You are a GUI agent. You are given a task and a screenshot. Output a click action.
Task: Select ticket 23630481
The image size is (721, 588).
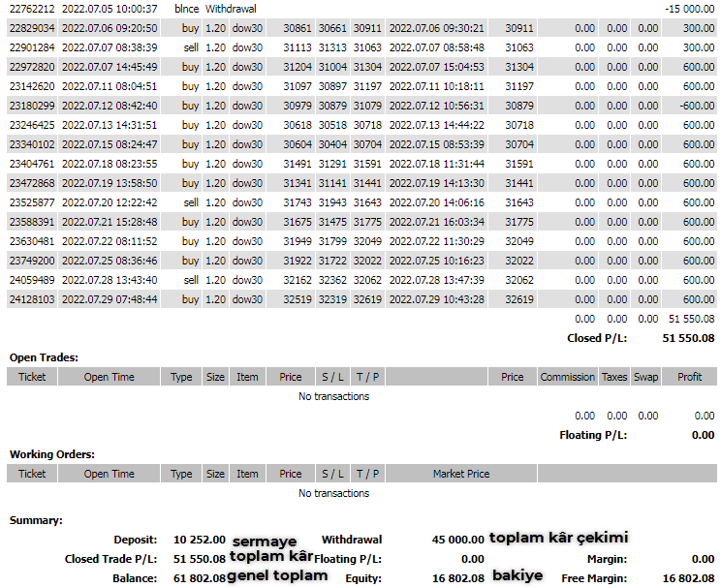(x=32, y=241)
